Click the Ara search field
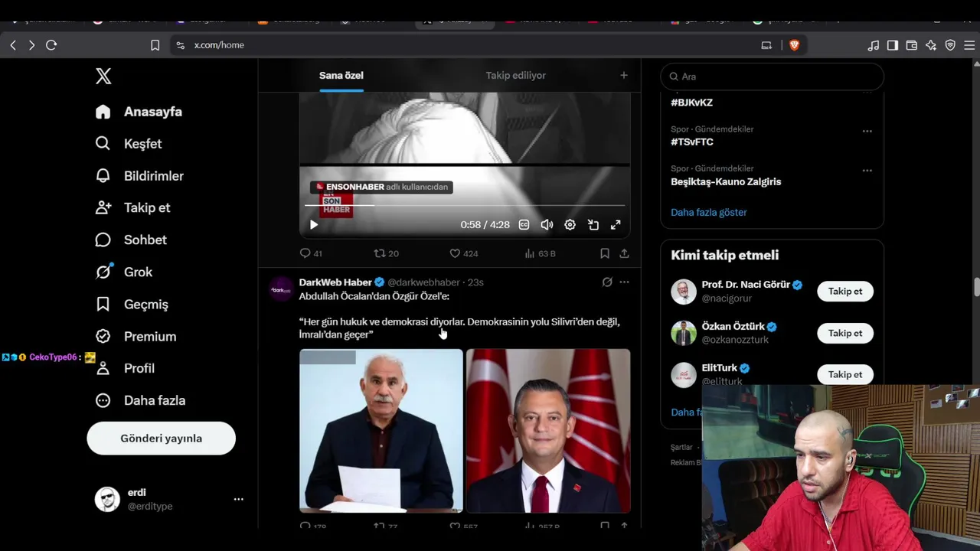This screenshot has width=980, height=551. (x=772, y=77)
